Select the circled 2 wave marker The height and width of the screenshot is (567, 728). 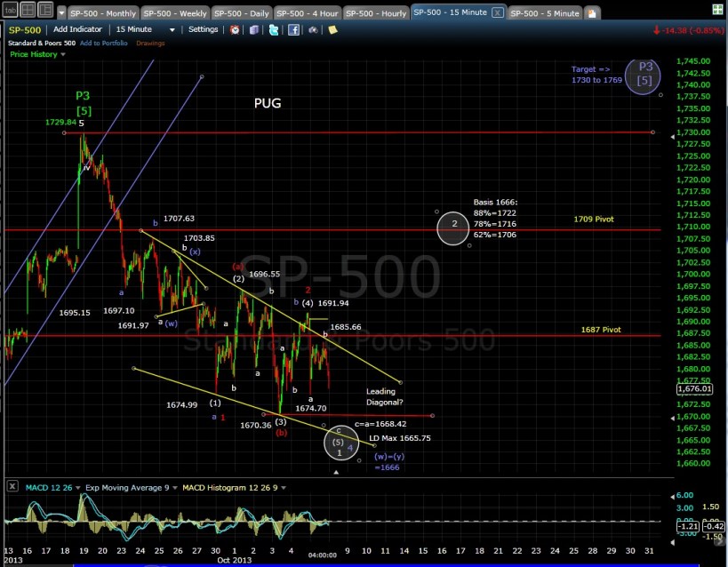point(453,228)
